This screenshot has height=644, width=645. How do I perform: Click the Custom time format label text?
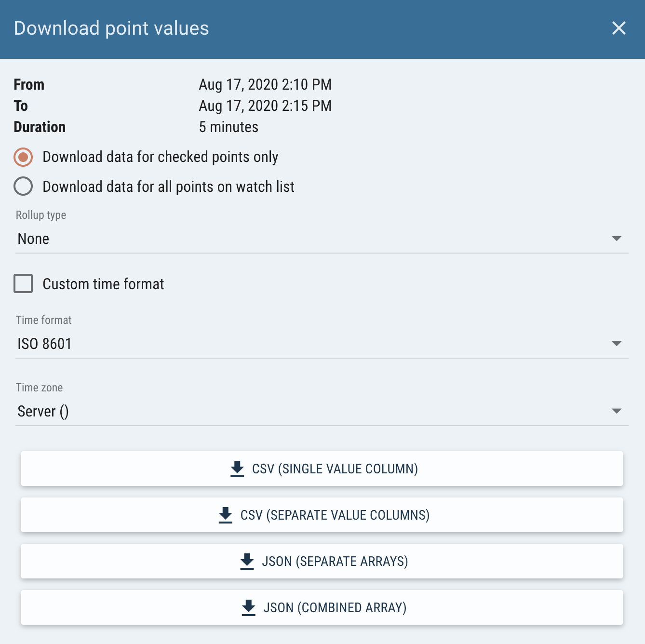pos(103,284)
